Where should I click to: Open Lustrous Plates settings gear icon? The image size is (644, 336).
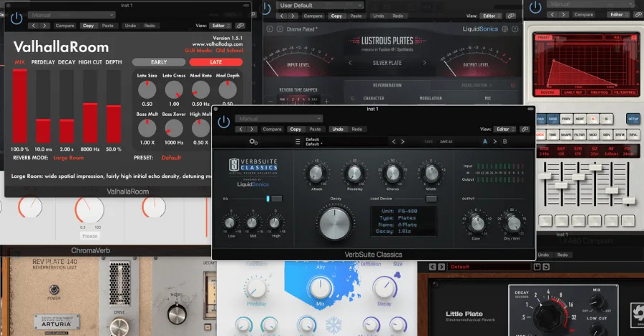[504, 29]
